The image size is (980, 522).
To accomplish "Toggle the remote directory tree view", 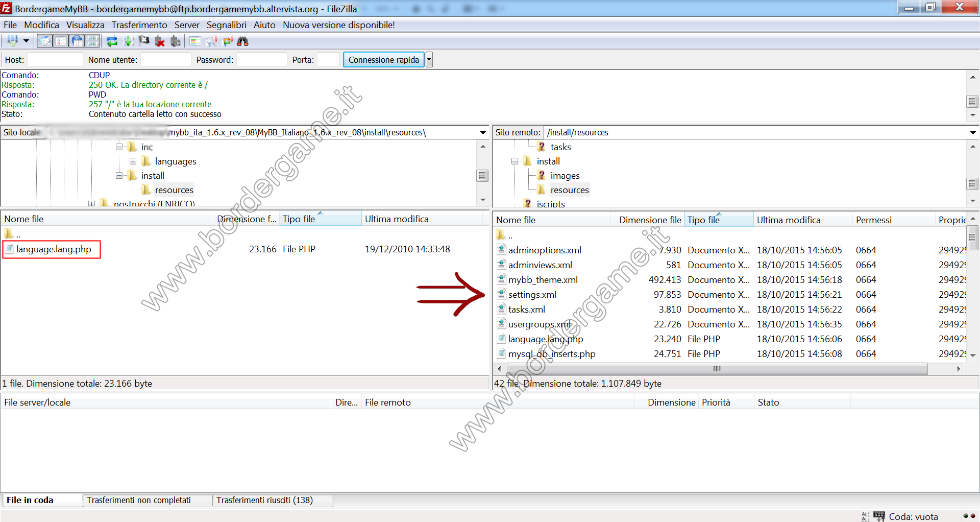I will (77, 41).
